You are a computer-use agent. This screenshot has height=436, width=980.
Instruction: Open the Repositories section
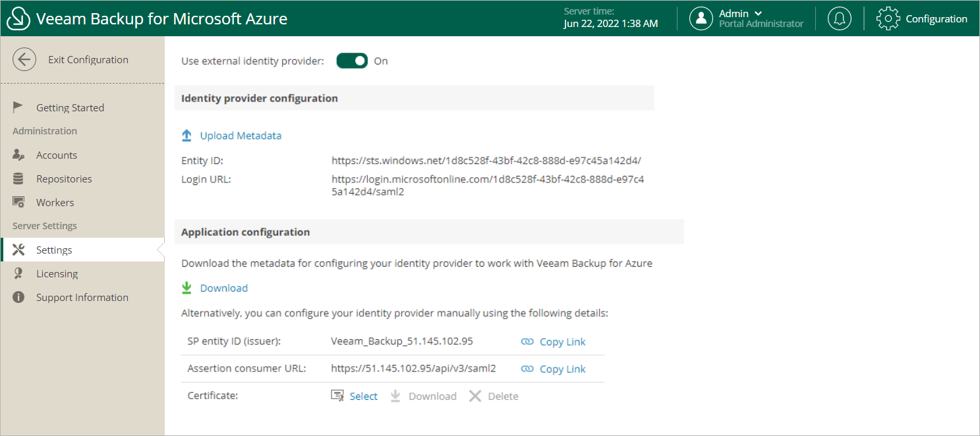[64, 179]
